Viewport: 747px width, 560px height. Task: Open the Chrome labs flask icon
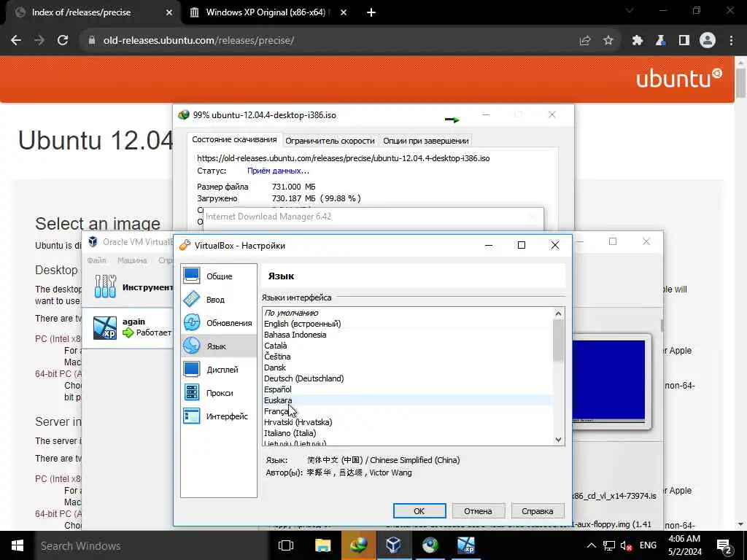click(x=660, y=41)
